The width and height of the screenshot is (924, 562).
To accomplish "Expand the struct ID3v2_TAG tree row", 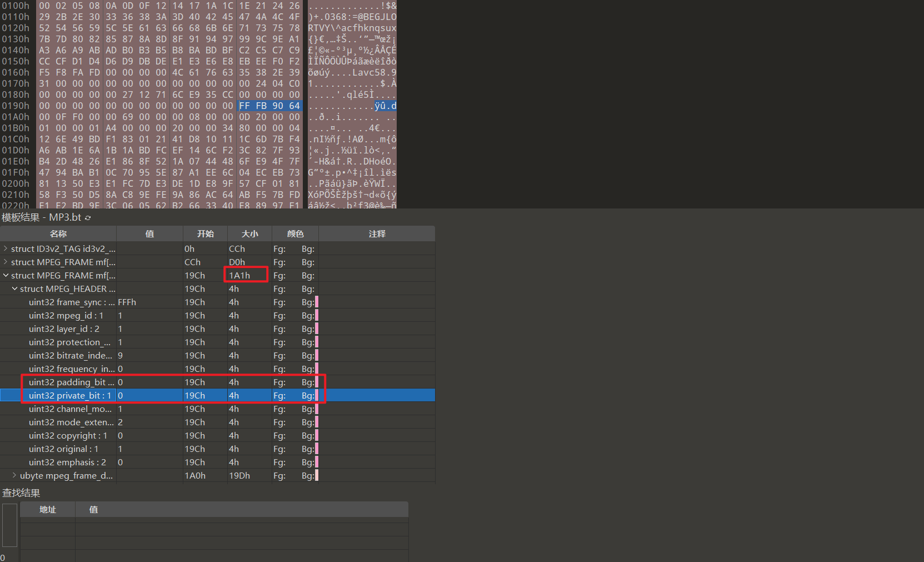I will pyautogui.click(x=6, y=248).
